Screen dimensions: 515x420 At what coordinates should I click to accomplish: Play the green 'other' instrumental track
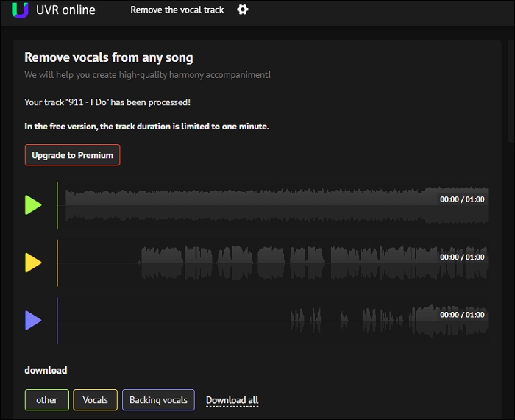33,205
